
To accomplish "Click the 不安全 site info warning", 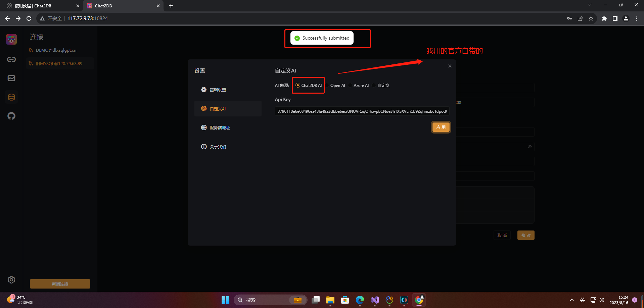I will coord(51,18).
